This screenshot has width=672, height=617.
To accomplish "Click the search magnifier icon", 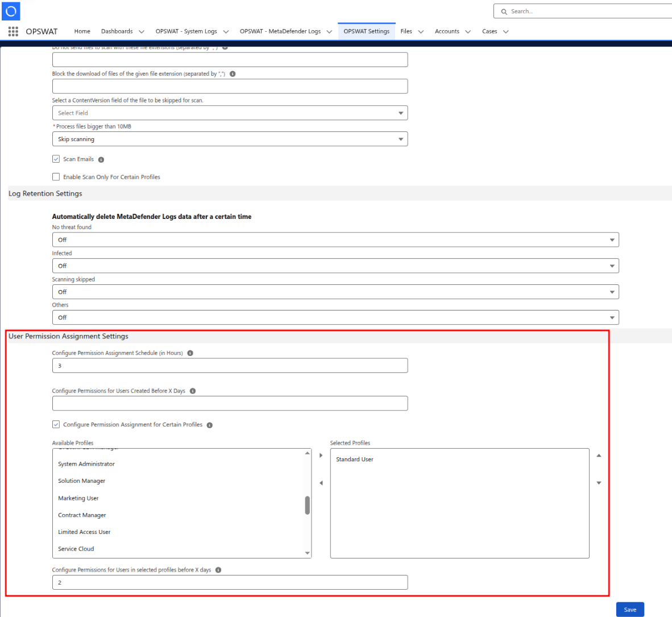I will [x=504, y=11].
